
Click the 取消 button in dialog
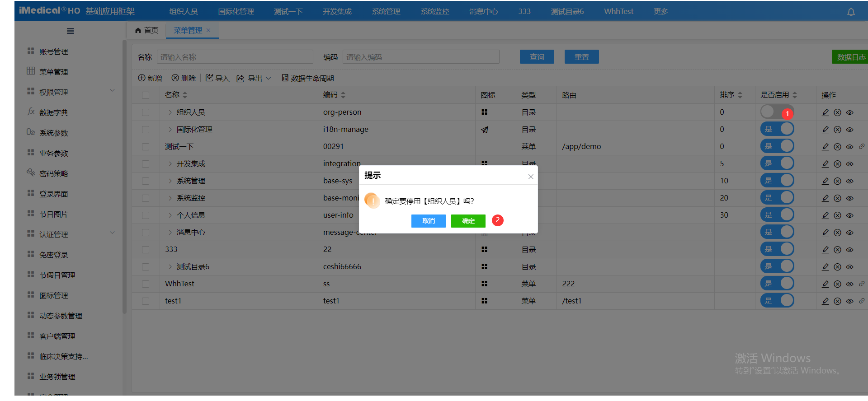pos(428,221)
